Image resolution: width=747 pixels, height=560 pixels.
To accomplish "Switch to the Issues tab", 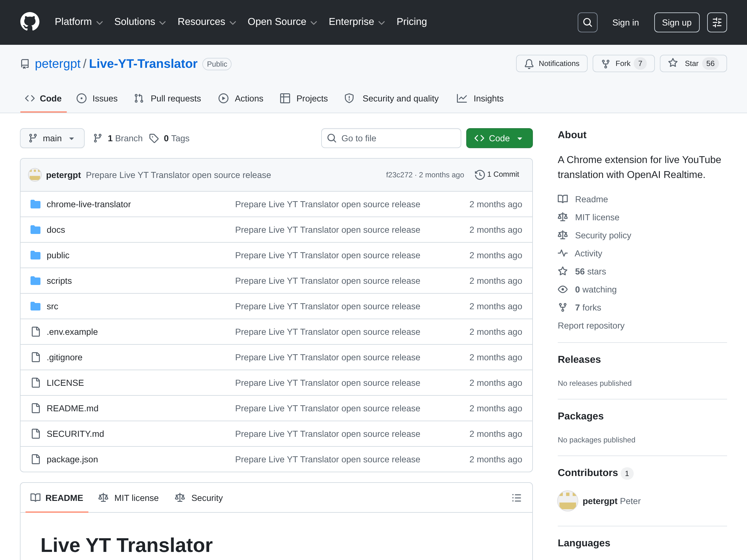I will [x=97, y=98].
